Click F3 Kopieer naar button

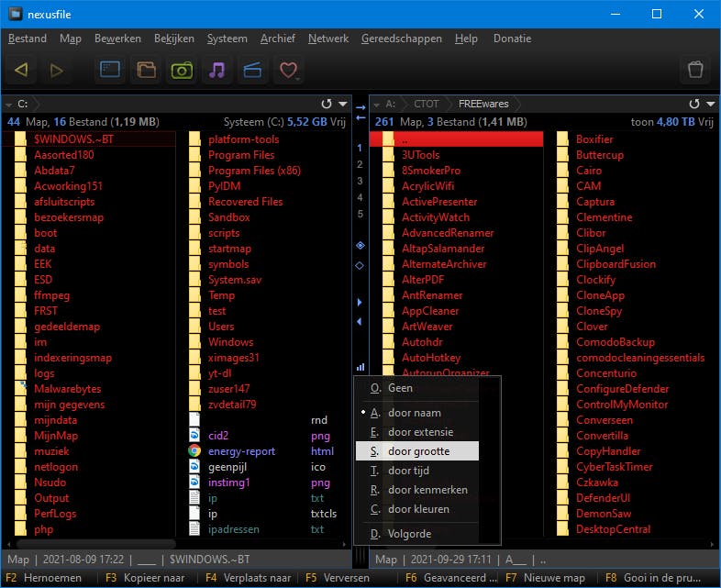145,578
